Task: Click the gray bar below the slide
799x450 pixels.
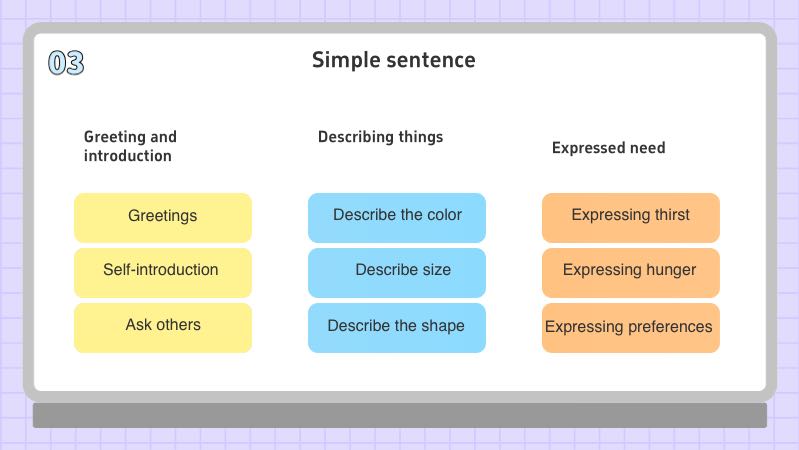Action: (399, 415)
